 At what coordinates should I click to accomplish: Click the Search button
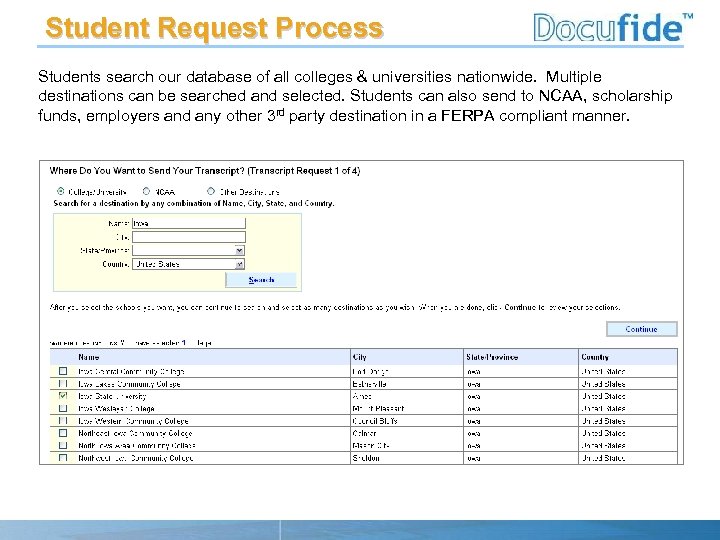pos(261,280)
